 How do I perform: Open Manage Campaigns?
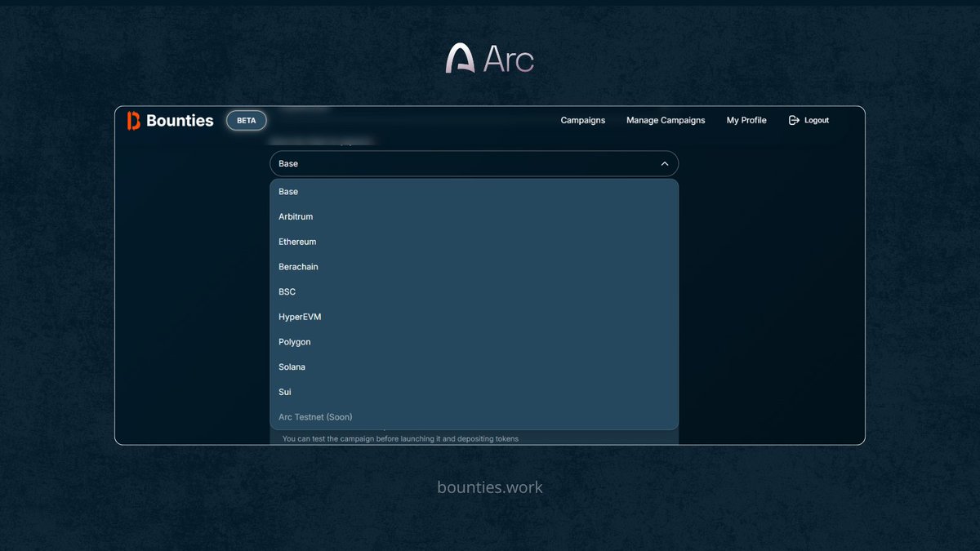[666, 120]
